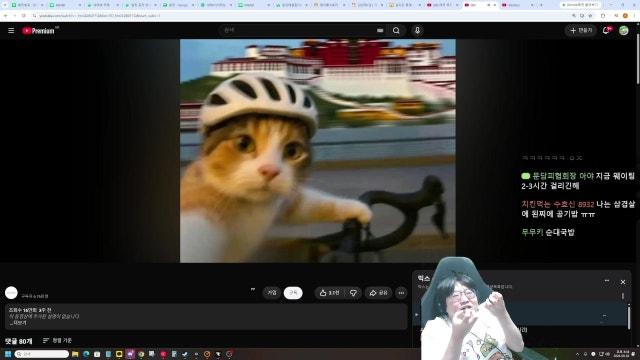Open the YouTube hamburger guide menu

click(11, 31)
